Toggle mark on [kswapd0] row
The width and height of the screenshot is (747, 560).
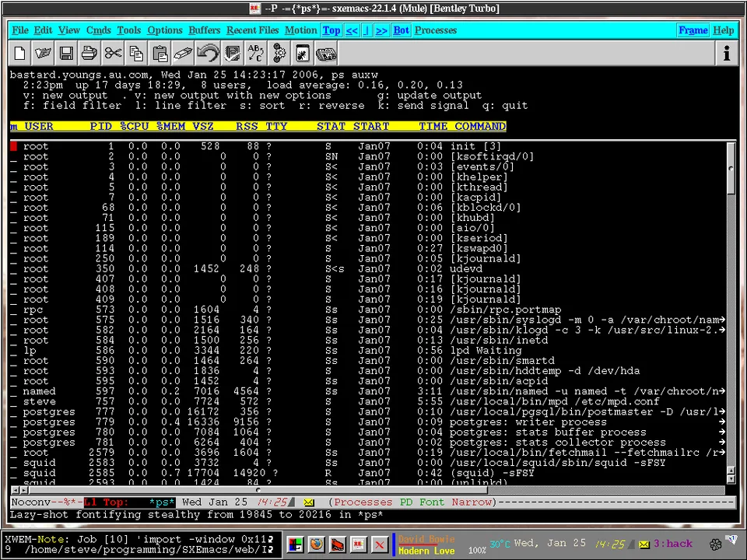[x=13, y=249]
